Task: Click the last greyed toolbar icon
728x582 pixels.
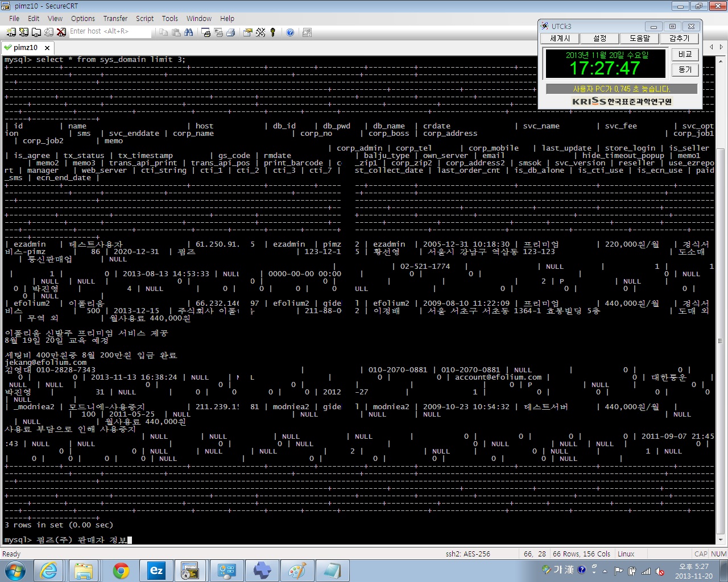Action: (307, 32)
